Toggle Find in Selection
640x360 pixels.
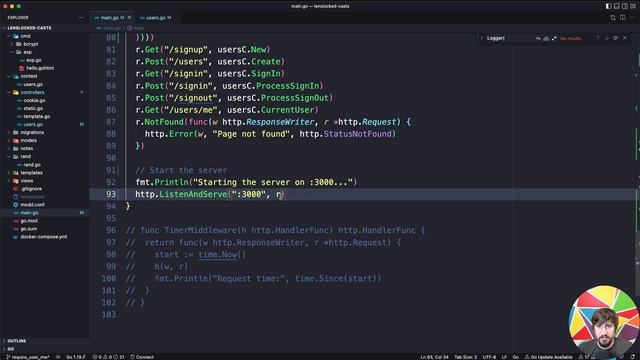tap(616, 38)
